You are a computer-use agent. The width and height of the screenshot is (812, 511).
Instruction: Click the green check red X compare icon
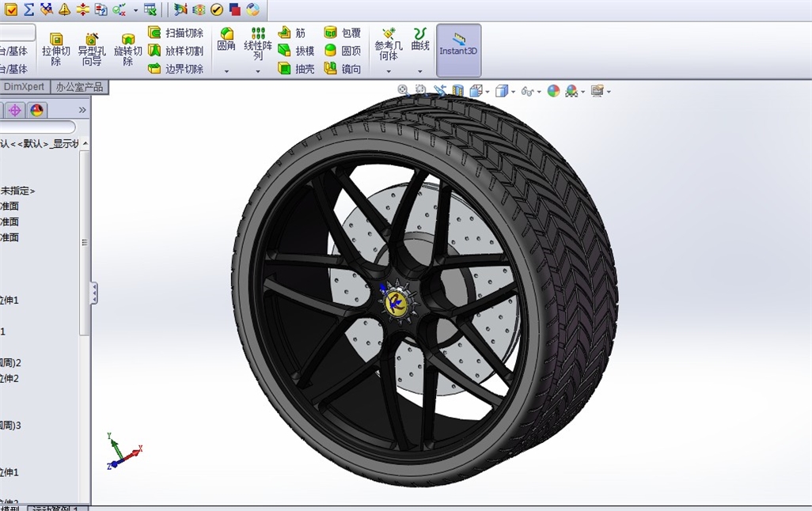[x=119, y=9]
